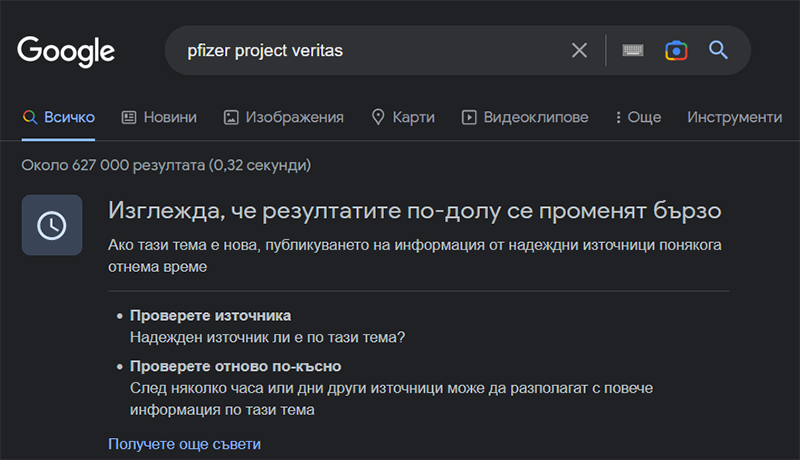Viewport: 800px width, 460px height.
Task: Select the Всичко tab
Action: [59, 117]
